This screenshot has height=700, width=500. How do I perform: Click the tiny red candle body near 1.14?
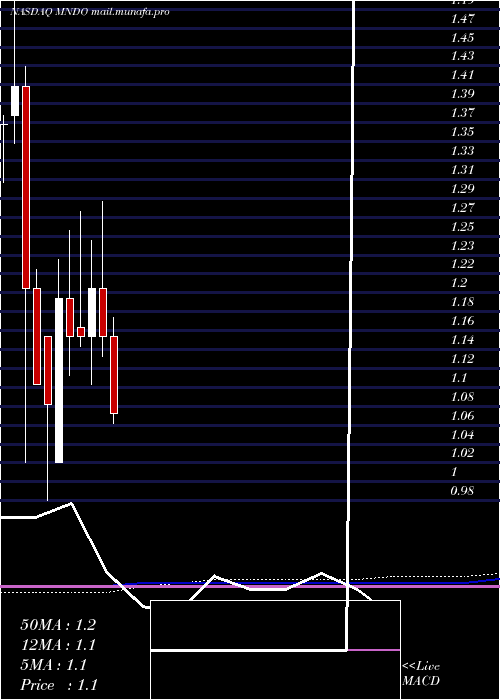coord(81,332)
